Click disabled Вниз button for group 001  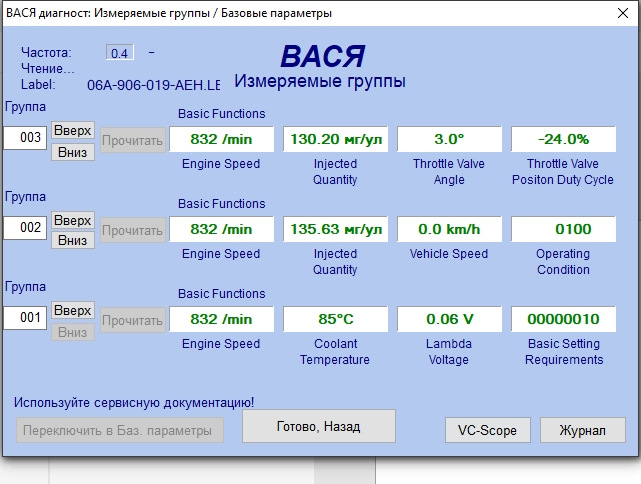(73, 332)
